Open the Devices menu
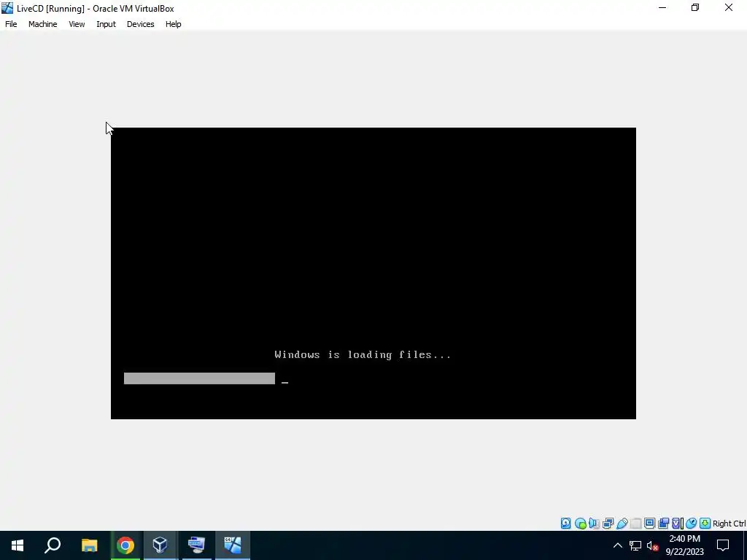 (x=141, y=24)
